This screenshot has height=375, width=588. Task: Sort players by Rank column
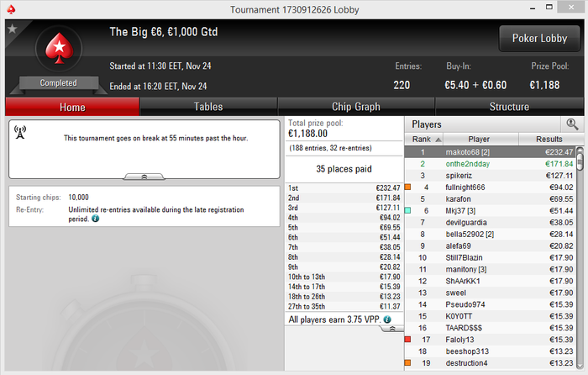(x=423, y=140)
